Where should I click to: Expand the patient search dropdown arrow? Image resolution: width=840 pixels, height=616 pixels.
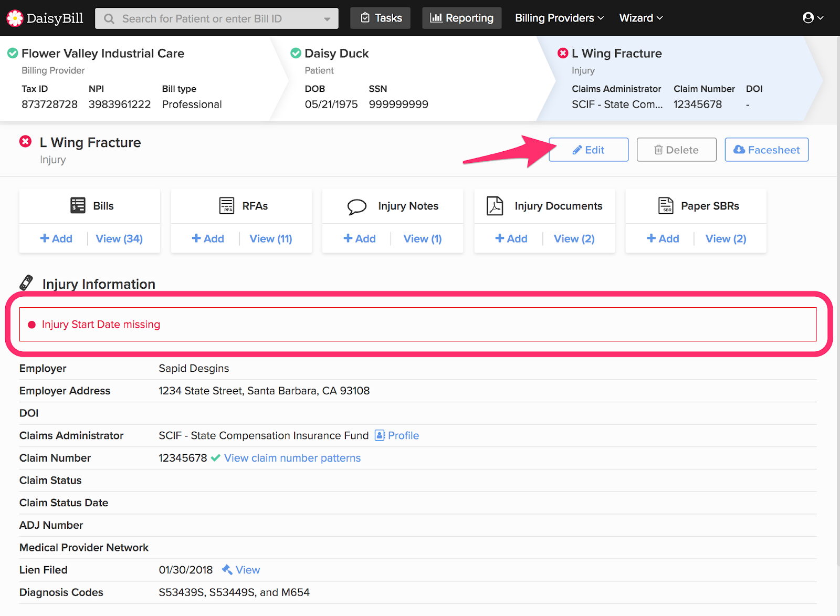click(x=327, y=19)
